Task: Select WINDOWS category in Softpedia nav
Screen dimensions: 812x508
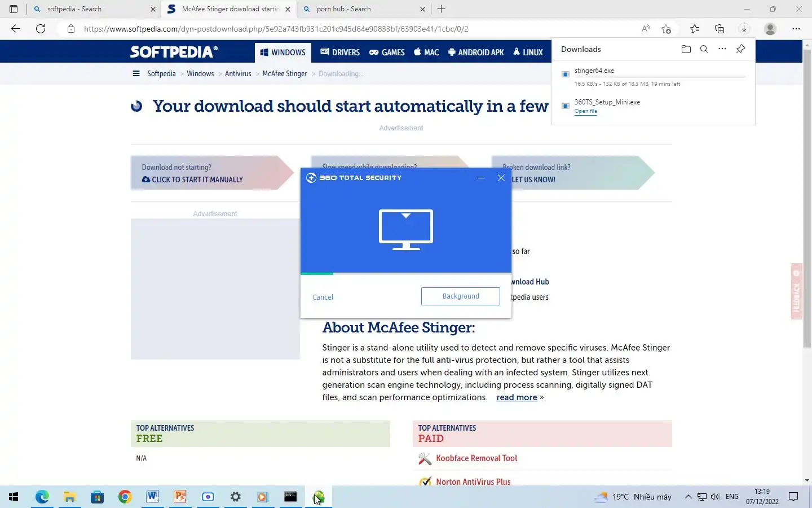Action: point(283,52)
